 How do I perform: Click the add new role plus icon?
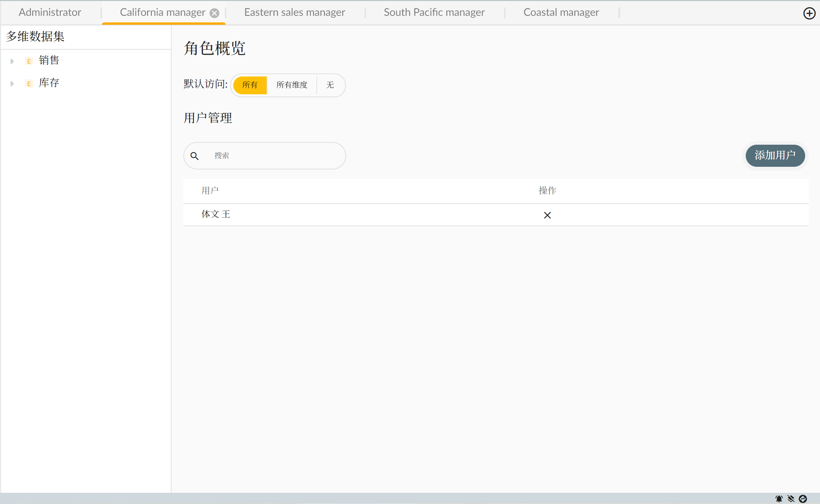pyautogui.click(x=809, y=13)
